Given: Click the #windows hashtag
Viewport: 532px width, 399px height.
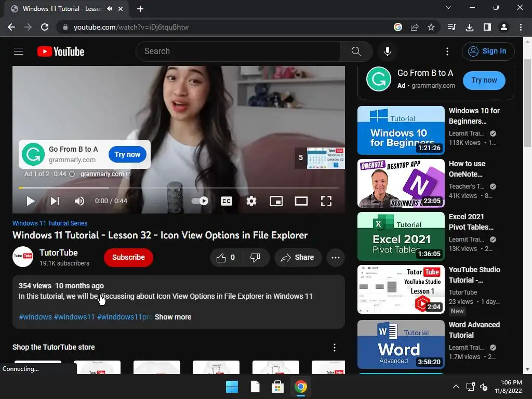Looking at the screenshot, I should 35,317.
